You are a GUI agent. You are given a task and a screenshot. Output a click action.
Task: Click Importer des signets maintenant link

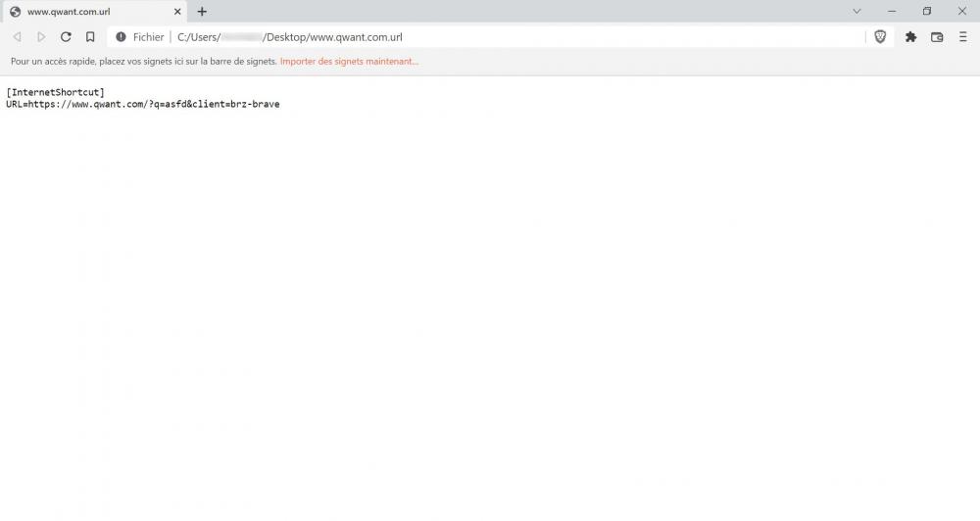350,62
